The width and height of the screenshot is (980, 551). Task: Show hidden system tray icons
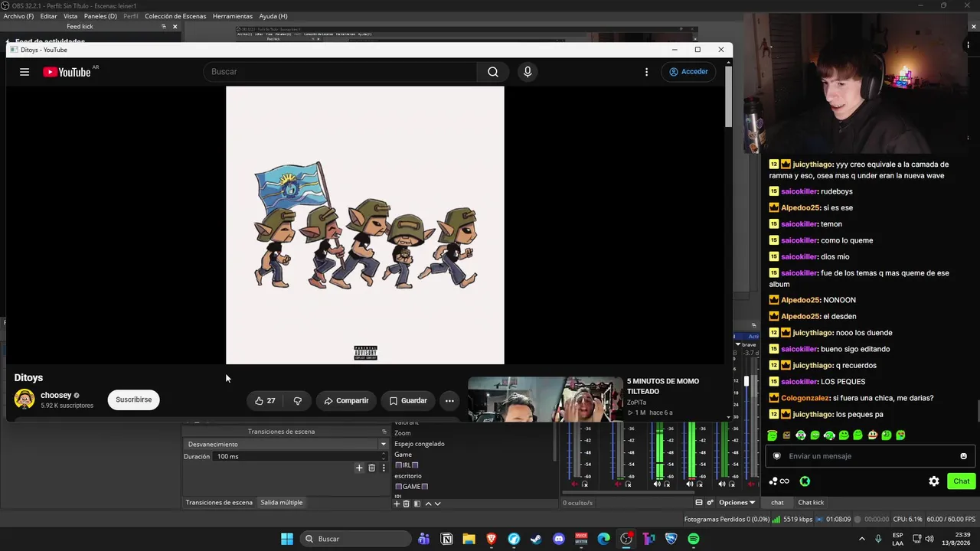[x=861, y=539]
